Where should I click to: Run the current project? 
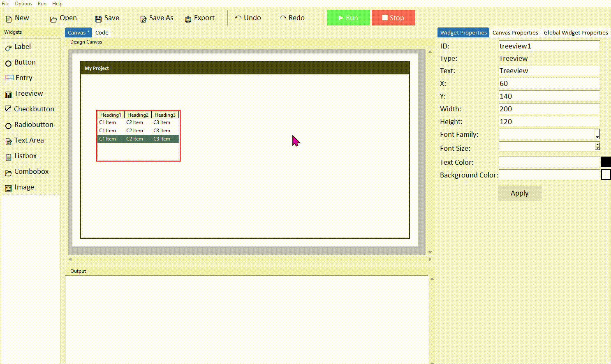coord(348,18)
